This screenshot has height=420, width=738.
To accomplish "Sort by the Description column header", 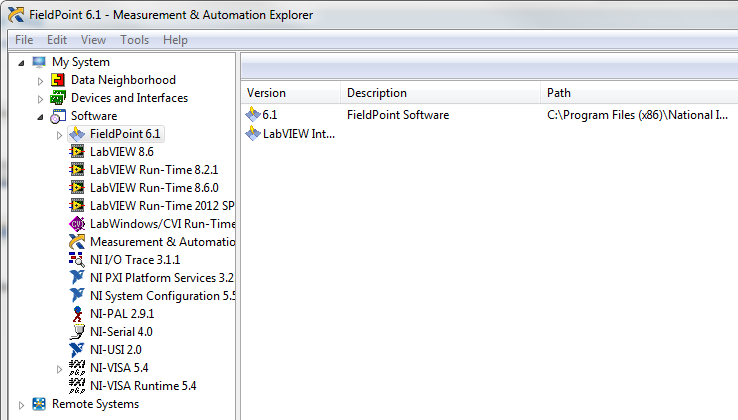I will coord(441,93).
